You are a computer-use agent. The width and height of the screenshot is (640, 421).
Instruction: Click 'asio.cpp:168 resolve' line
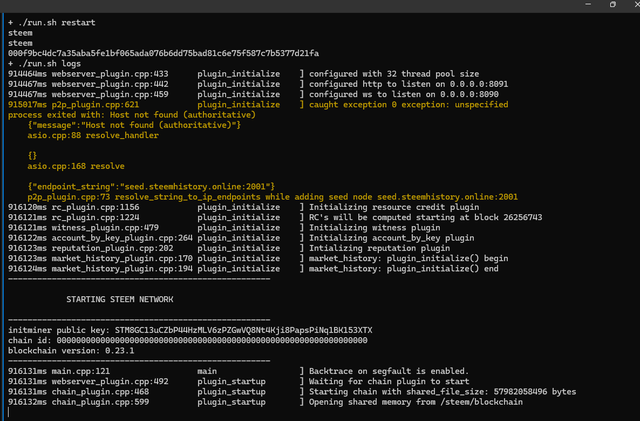pos(76,166)
